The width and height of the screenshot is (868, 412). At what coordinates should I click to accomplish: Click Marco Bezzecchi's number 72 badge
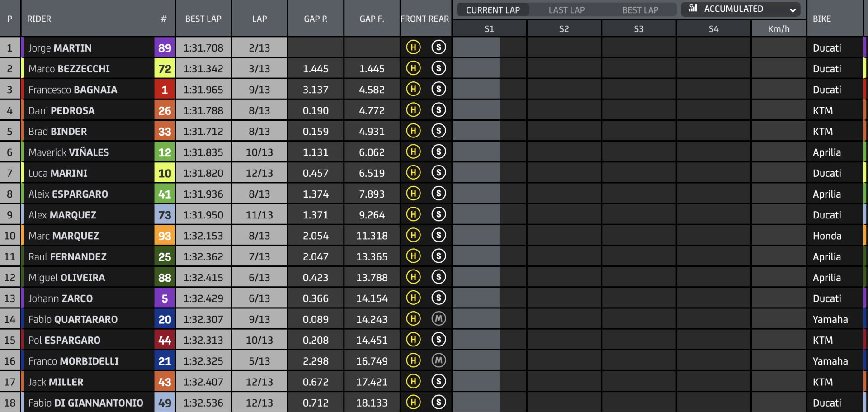pos(165,69)
